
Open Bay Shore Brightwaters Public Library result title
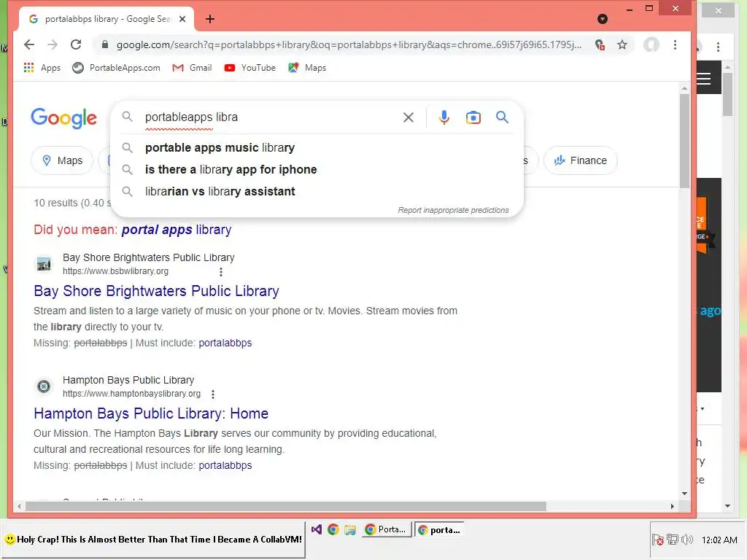click(156, 291)
